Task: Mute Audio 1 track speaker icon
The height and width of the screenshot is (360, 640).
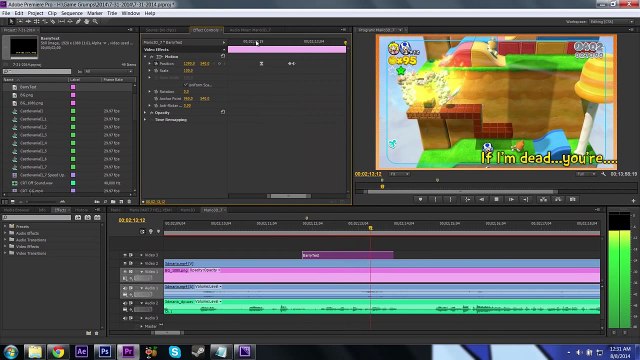Action: click(125, 288)
